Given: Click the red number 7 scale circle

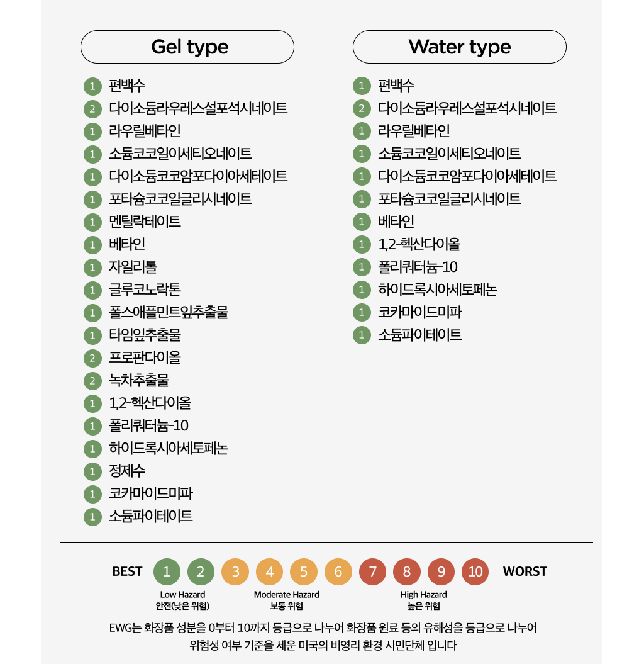Looking at the screenshot, I should click(x=372, y=571).
